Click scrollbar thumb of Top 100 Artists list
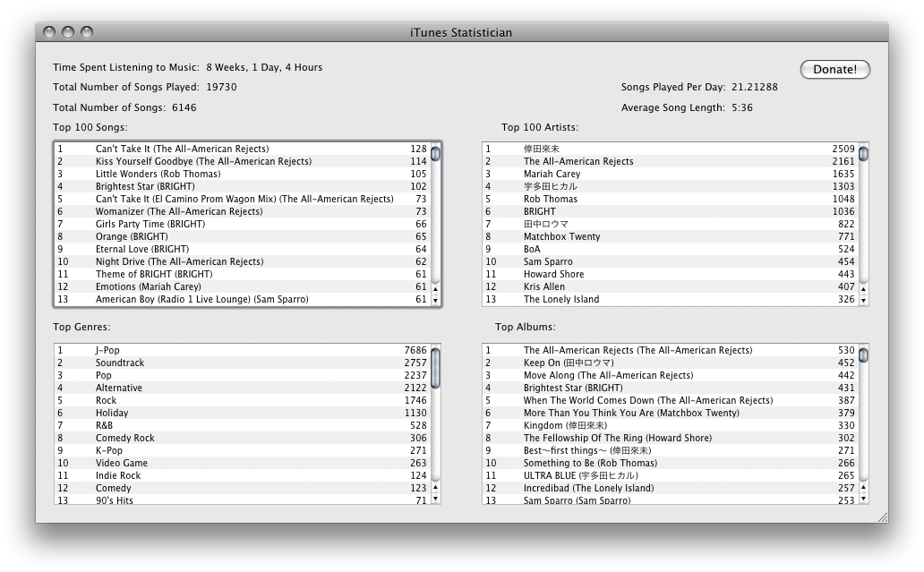 point(863,154)
